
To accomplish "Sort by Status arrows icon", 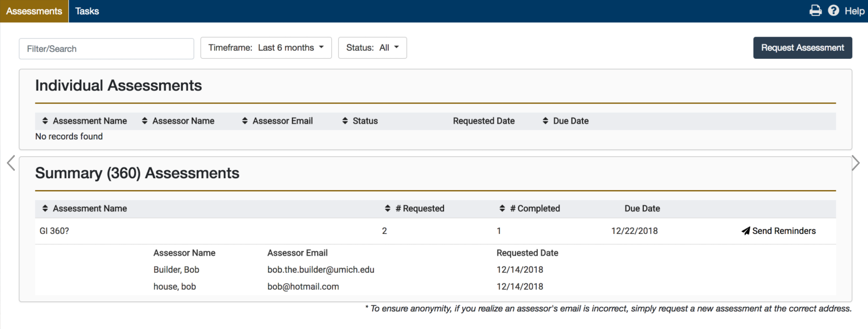I will coord(345,121).
